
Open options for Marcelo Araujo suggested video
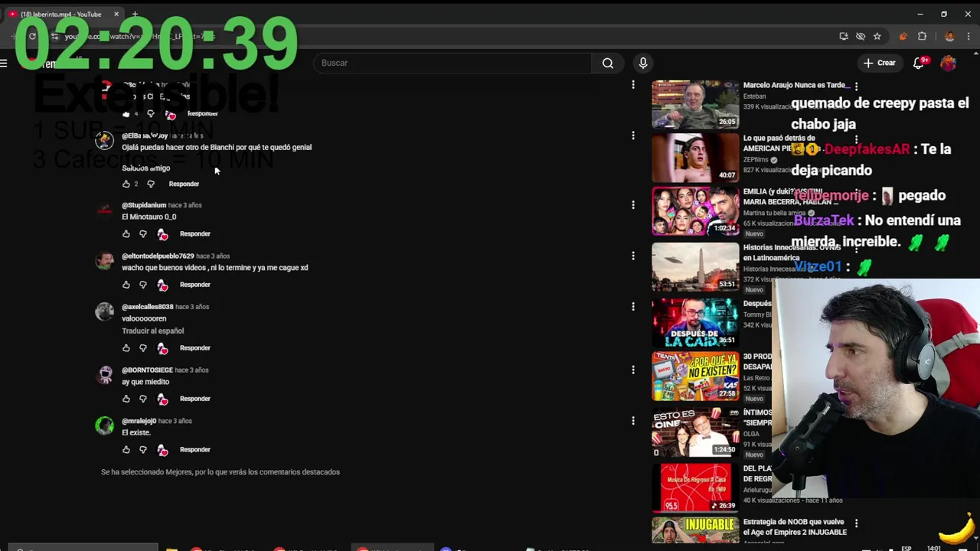coord(856,86)
